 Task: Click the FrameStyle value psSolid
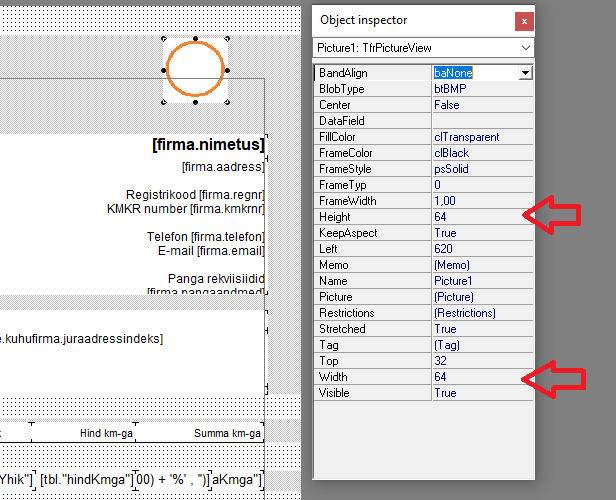(482, 169)
